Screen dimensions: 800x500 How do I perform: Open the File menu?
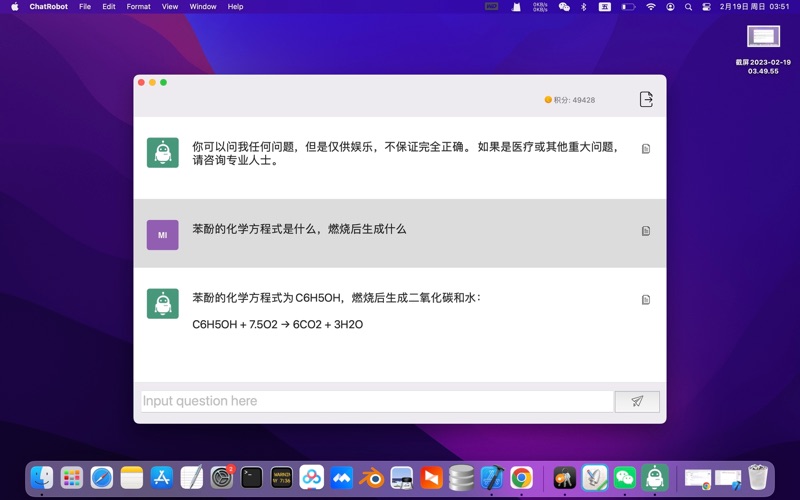85,7
